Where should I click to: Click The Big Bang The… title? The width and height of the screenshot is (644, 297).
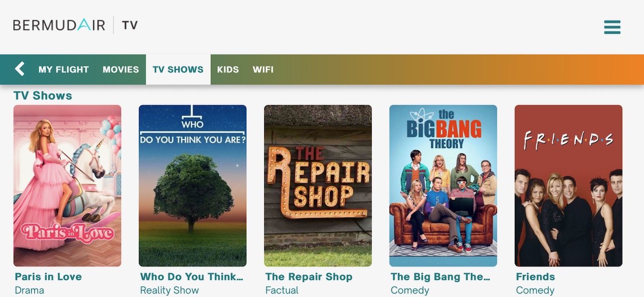[x=440, y=277]
